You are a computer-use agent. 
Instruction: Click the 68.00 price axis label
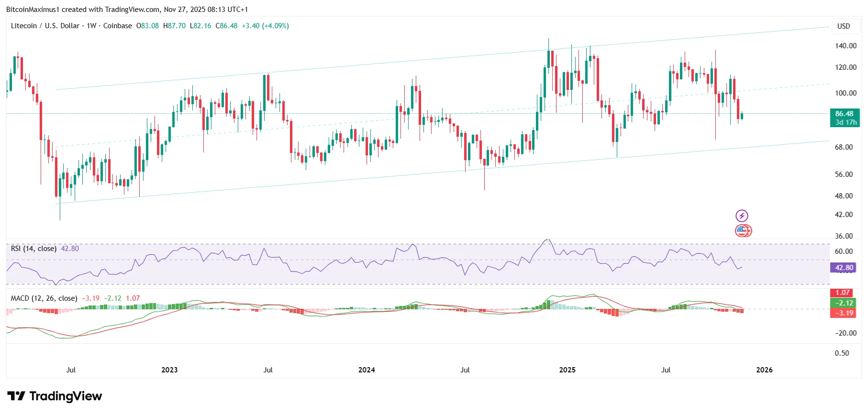click(x=844, y=147)
